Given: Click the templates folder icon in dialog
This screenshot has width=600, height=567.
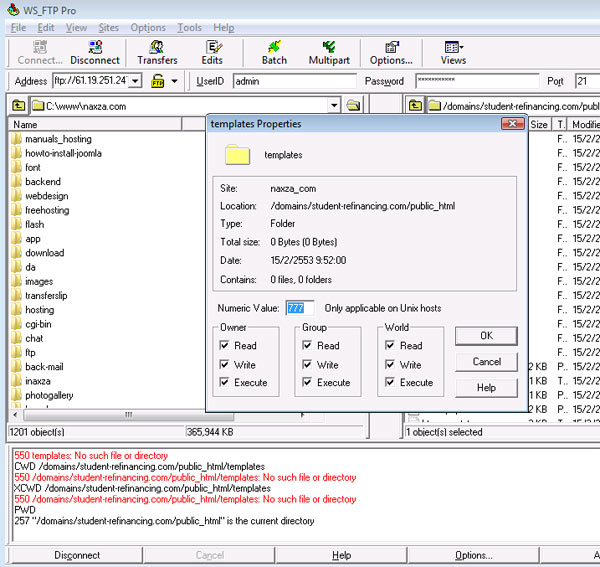Looking at the screenshot, I should 237,155.
